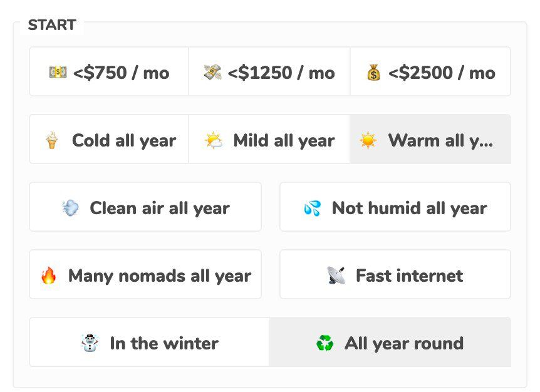The image size is (540, 392).
Task: Click the snowman emoji icon
Action: click(90, 343)
